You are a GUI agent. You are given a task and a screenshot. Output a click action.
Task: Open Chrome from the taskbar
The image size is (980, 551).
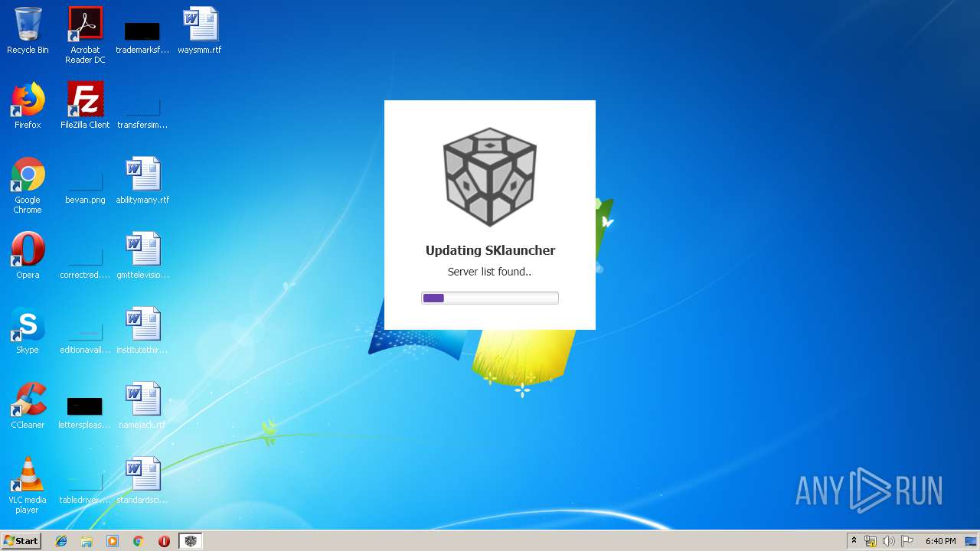(x=138, y=541)
